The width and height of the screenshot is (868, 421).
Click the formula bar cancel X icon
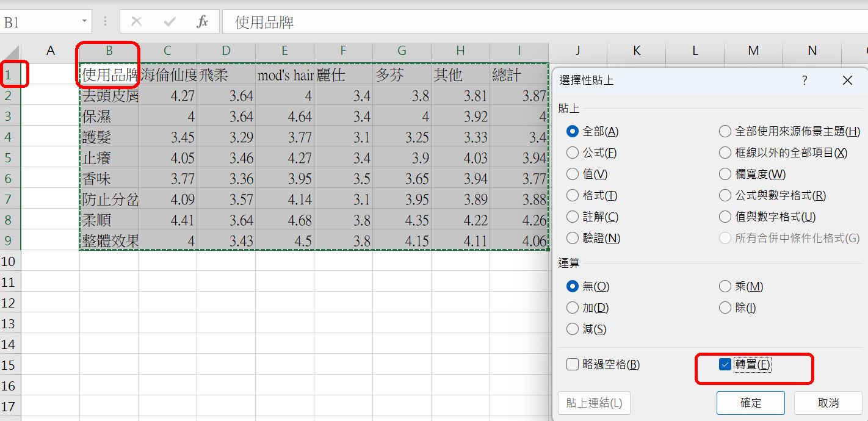[x=136, y=22]
